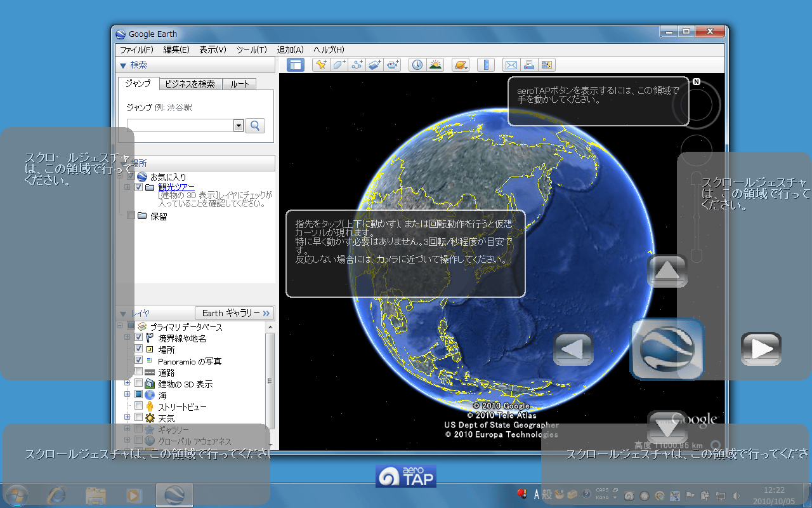
Task: Open the planet switcher icon
Action: (x=461, y=64)
